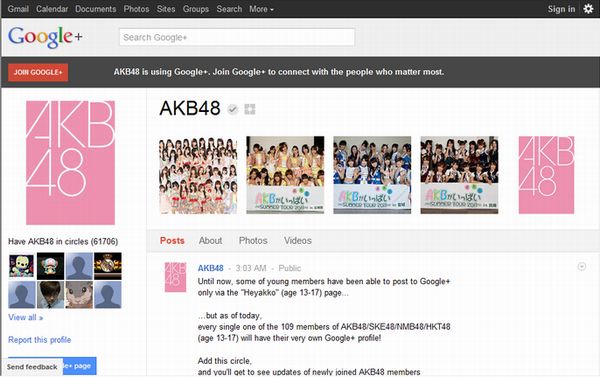The image size is (600, 377).
Task: Open the dark-uniform group photo thumbnail
Action: coord(459,175)
